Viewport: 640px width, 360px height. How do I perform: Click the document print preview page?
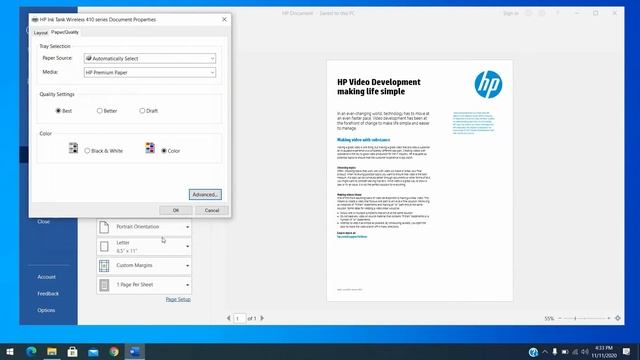[x=420, y=181]
